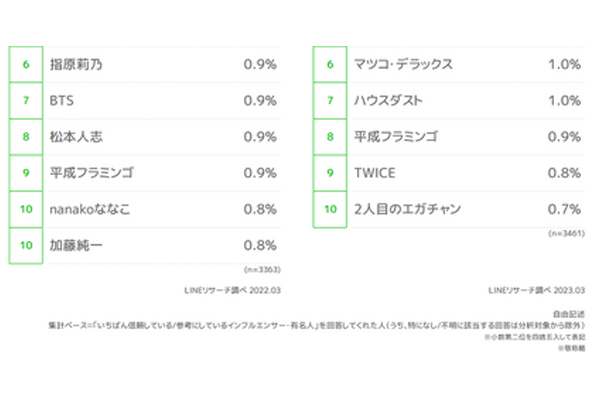Click rank 7 box next to ハウスダスト

pyautogui.click(x=330, y=101)
